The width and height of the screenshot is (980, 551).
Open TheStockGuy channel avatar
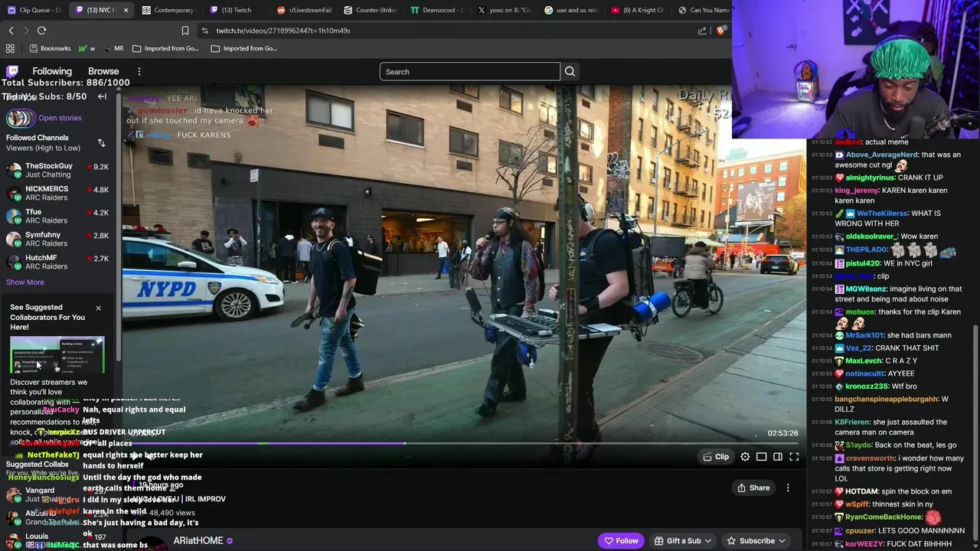pyautogui.click(x=14, y=170)
